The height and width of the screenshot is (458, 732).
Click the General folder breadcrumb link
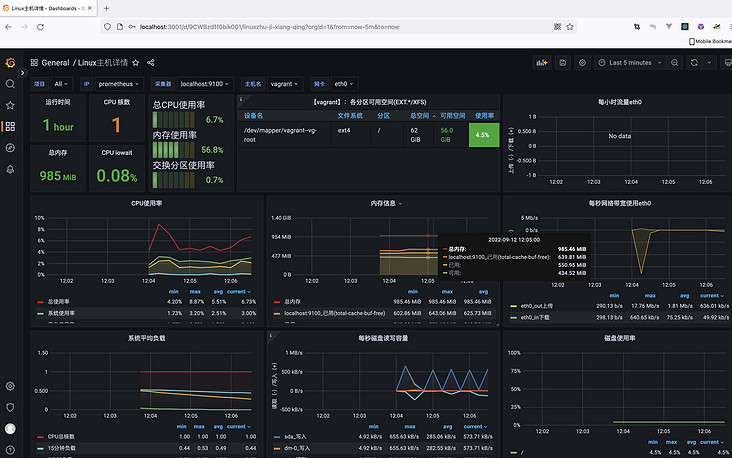click(56, 62)
